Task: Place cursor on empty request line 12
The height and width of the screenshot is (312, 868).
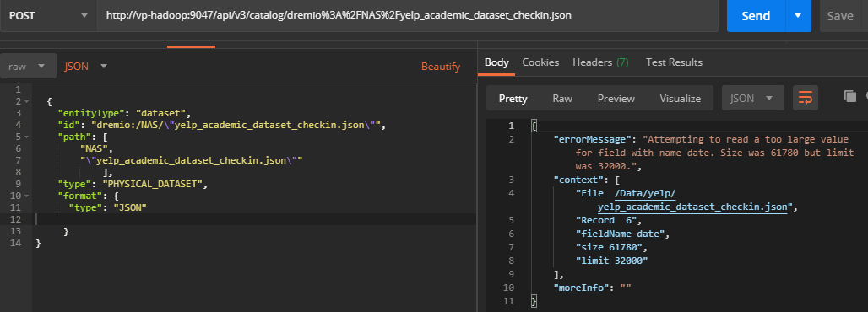Action: 255,219
